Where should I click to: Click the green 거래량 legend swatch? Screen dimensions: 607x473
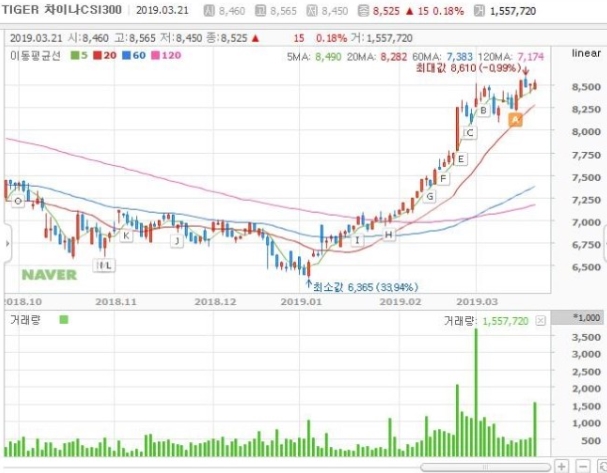63,320
